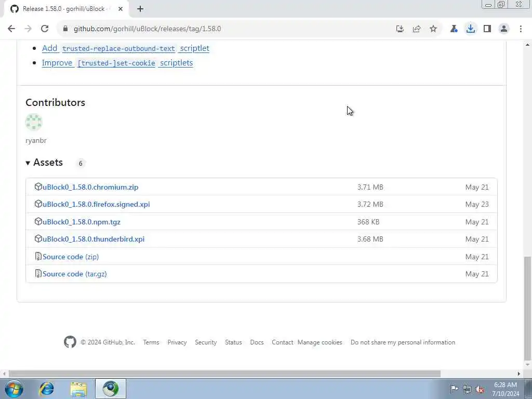Click the taskbar clock showing 6:28 AM
The height and width of the screenshot is (399, 532).
(x=505, y=389)
